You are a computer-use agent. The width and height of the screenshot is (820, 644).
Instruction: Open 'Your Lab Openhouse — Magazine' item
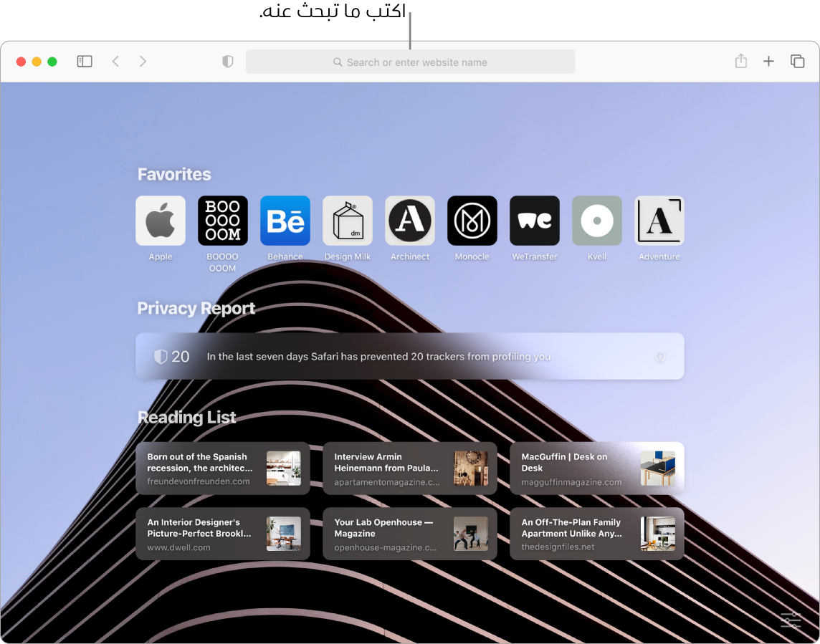click(410, 534)
